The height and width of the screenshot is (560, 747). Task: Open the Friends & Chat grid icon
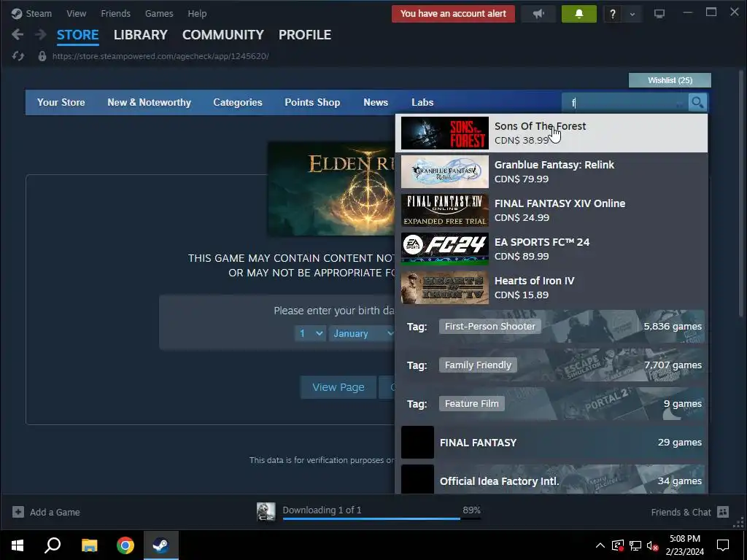click(723, 512)
